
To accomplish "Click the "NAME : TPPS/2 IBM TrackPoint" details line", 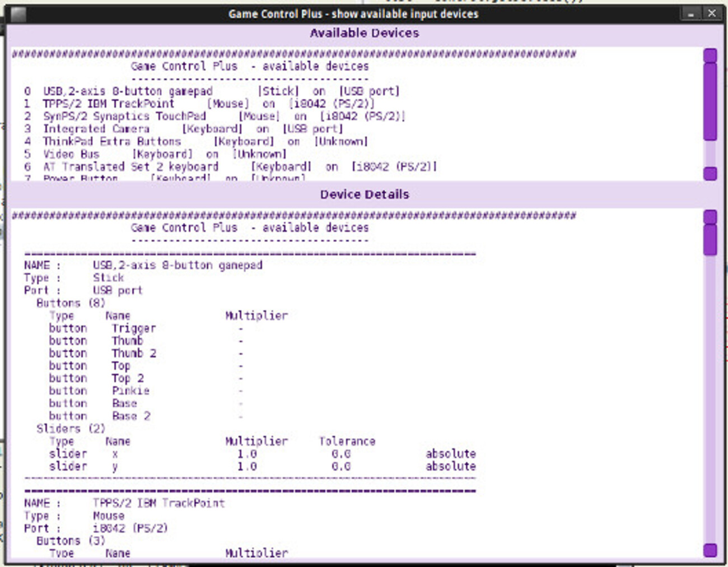I will coord(124,503).
